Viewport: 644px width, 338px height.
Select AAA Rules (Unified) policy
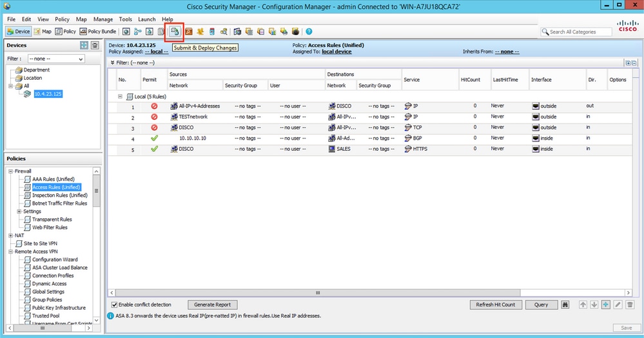coord(54,179)
